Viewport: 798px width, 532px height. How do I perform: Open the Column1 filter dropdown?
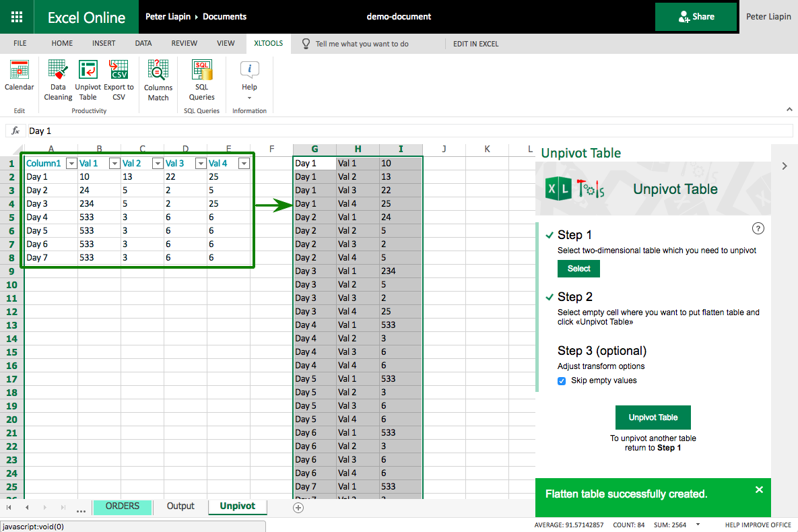71,164
